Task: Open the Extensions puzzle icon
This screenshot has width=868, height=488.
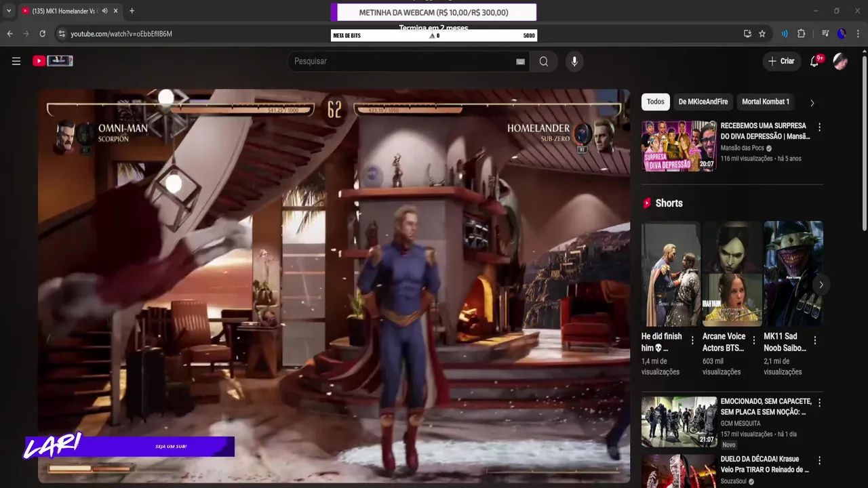Action: click(802, 33)
